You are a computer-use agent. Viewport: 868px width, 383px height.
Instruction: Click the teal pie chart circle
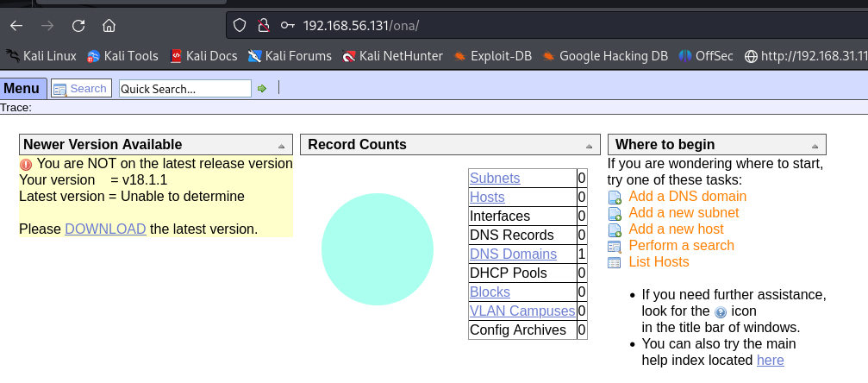tap(378, 249)
